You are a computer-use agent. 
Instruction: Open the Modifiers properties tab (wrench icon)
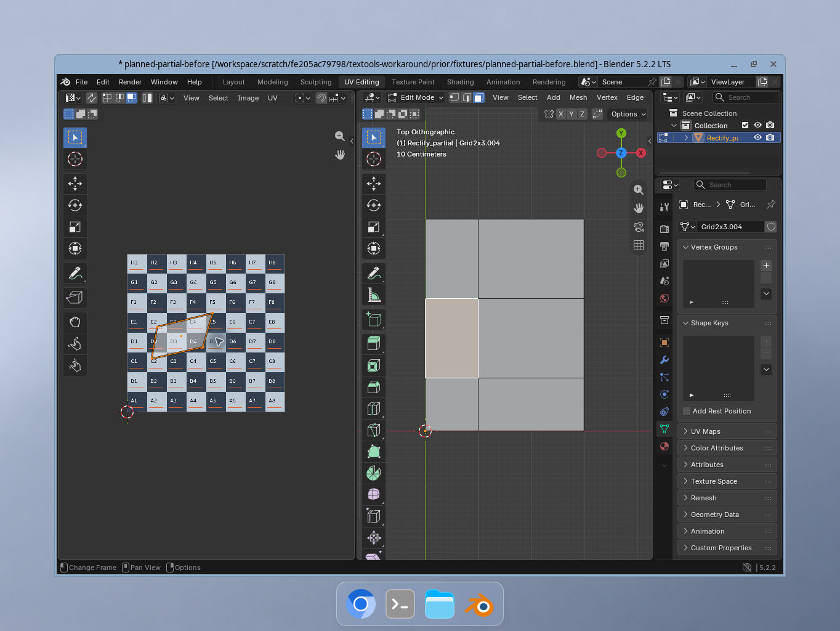pos(664,360)
